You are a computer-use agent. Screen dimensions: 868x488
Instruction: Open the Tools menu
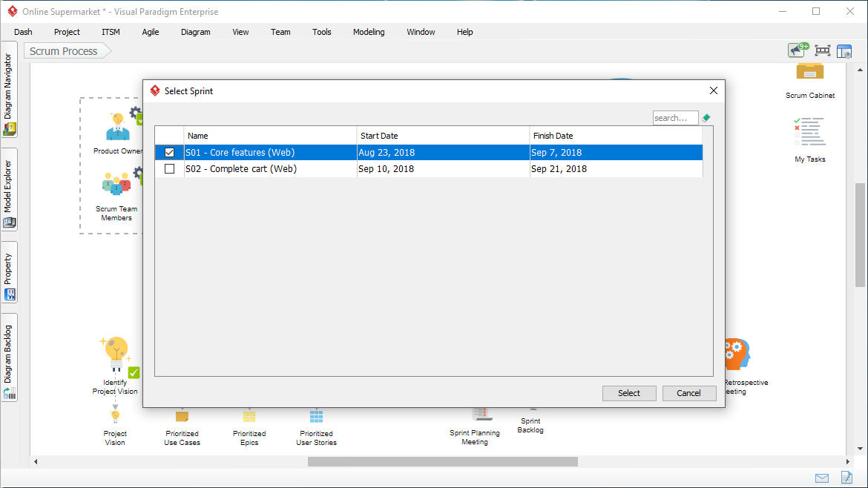pyautogui.click(x=322, y=32)
